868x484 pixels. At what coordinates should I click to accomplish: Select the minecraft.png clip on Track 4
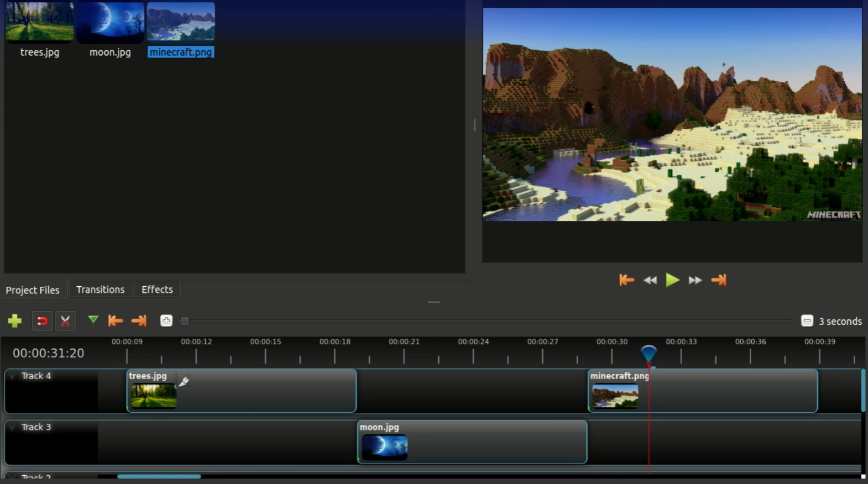point(703,391)
